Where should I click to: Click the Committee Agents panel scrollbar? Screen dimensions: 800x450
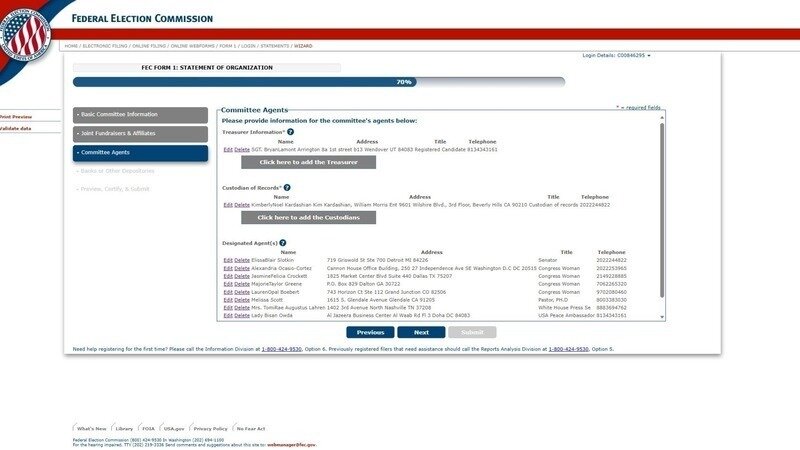[x=661, y=215]
